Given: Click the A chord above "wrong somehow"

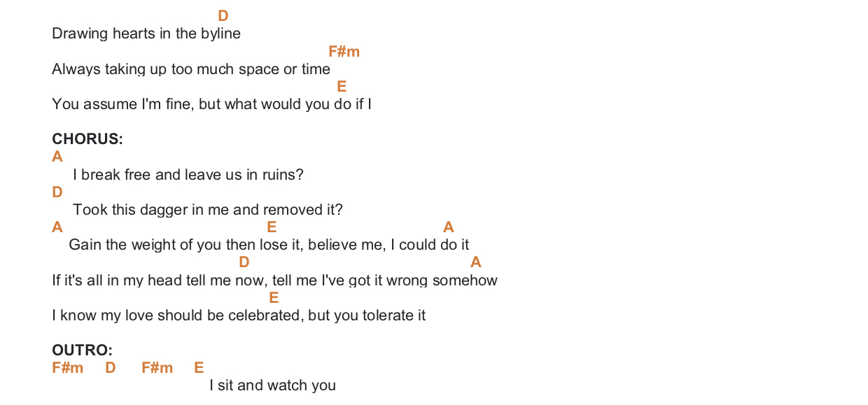Looking at the screenshot, I should (476, 262).
